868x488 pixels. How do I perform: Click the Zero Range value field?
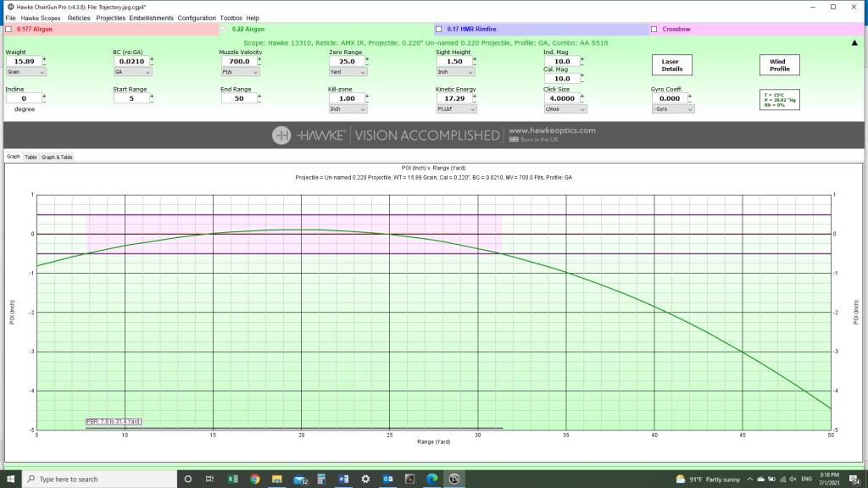(x=347, y=61)
